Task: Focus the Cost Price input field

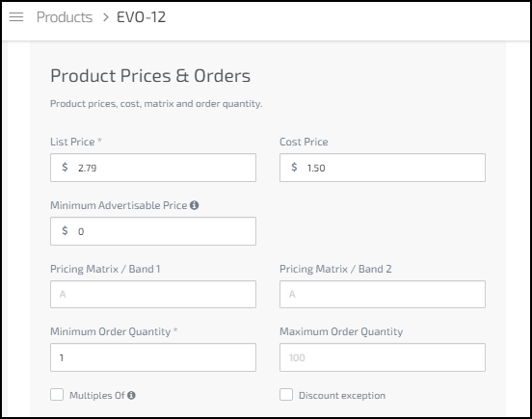Action: [x=383, y=168]
